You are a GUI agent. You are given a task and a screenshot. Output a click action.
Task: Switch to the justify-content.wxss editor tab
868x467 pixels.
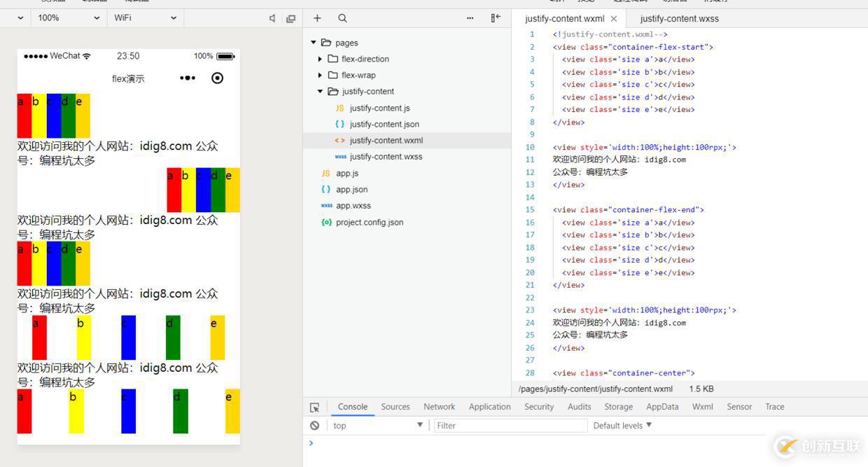click(679, 19)
